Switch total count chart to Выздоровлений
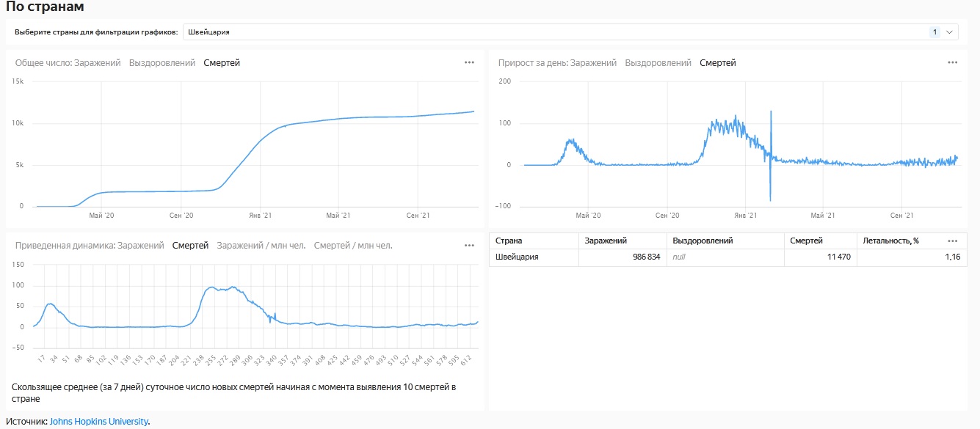980x429 pixels. pyautogui.click(x=162, y=63)
